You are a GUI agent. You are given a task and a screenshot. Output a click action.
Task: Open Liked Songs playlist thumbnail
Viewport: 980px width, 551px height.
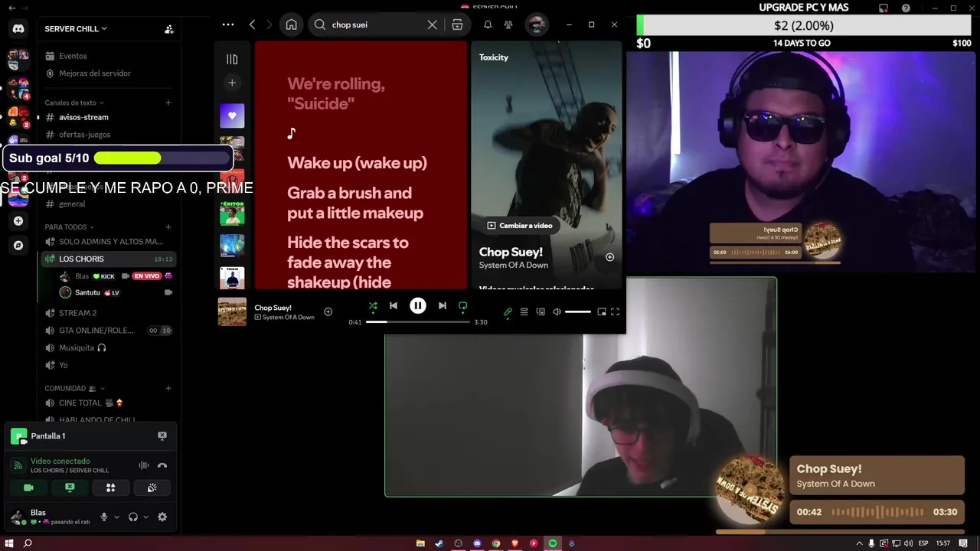[232, 116]
